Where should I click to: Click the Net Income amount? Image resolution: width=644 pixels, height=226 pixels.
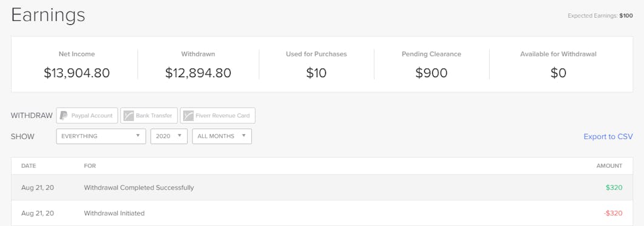click(x=77, y=73)
